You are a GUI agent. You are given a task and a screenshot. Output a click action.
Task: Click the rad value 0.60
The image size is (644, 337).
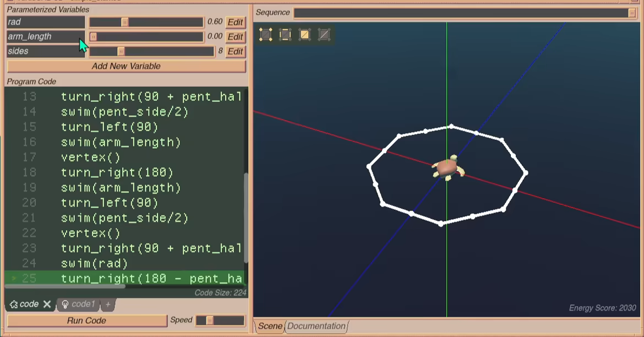pos(215,22)
